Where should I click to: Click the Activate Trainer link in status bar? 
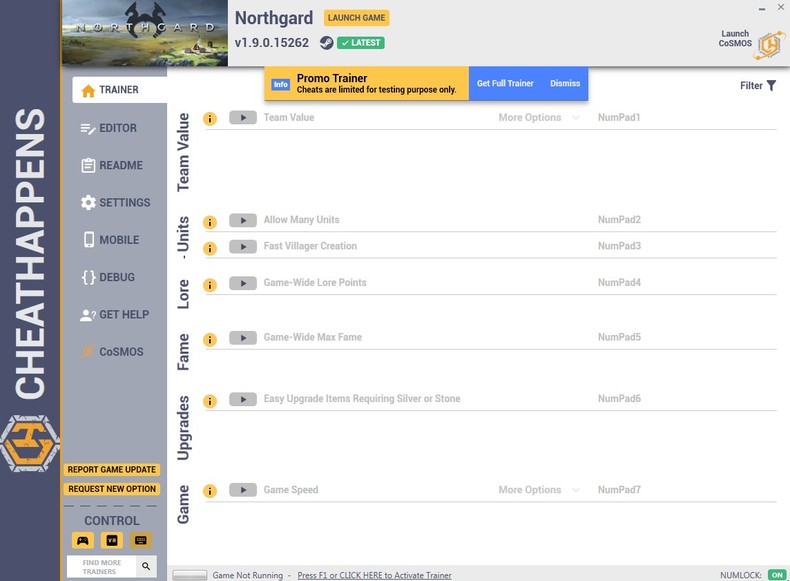click(x=374, y=575)
